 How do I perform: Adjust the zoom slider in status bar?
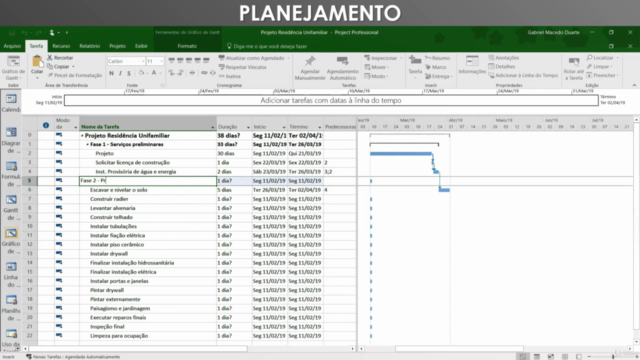pos(612,357)
